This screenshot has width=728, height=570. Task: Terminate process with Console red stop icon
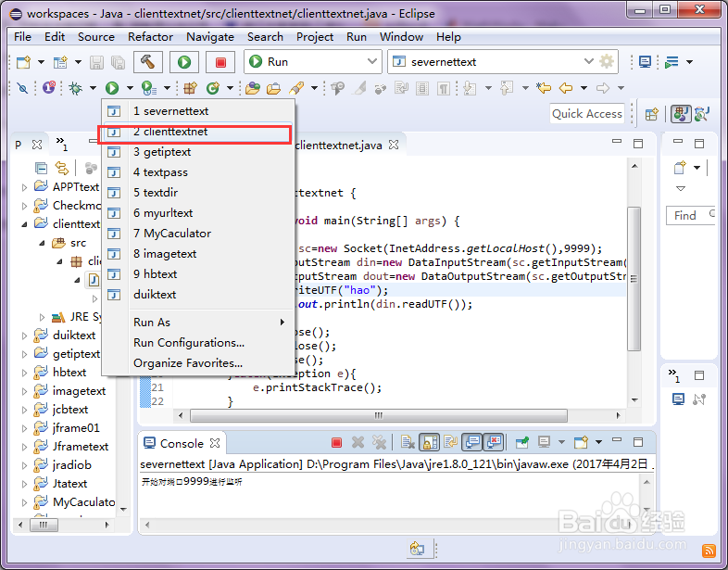pyautogui.click(x=336, y=443)
